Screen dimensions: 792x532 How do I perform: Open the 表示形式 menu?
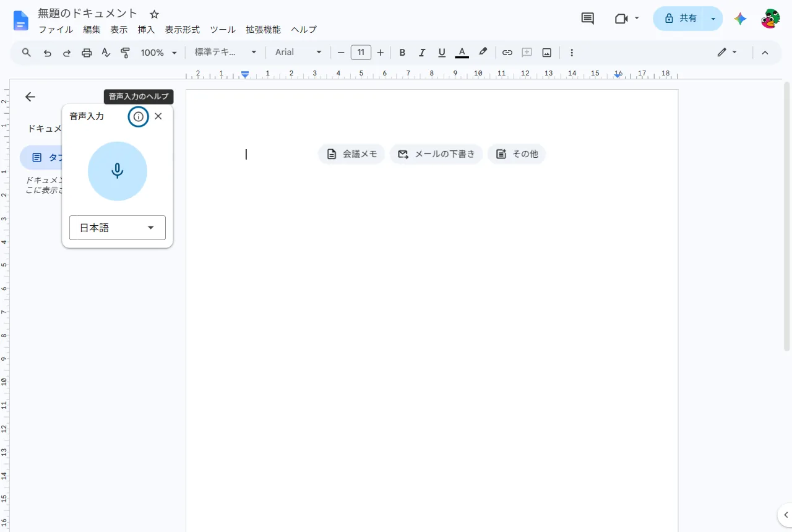(183, 30)
